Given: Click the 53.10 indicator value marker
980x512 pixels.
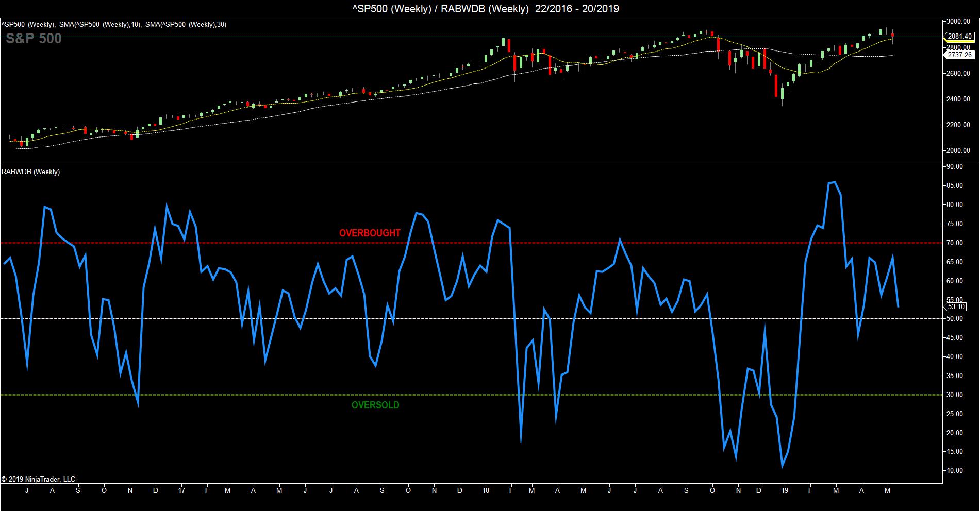Looking at the screenshot, I should click(956, 307).
